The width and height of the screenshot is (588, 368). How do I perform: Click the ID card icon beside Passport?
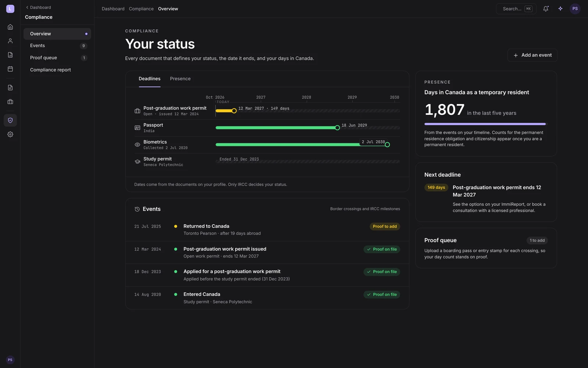[137, 128]
